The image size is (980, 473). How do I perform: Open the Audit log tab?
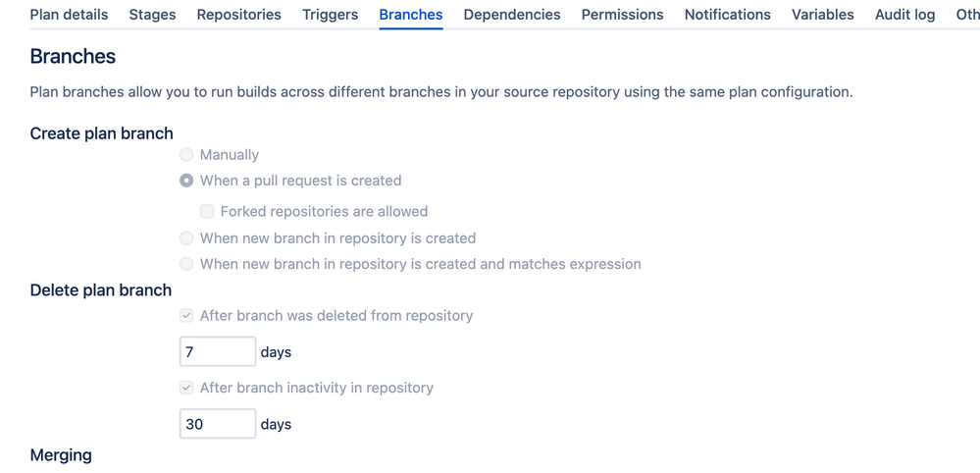[904, 15]
